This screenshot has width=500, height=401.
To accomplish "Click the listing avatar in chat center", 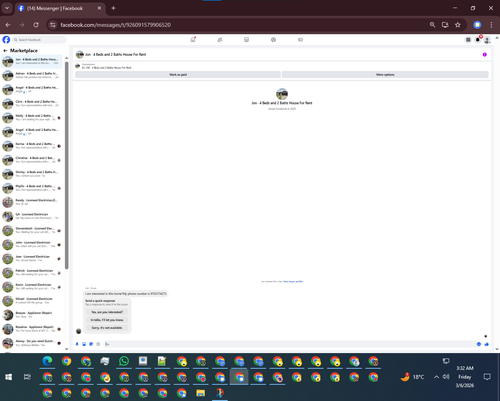I will [282, 94].
